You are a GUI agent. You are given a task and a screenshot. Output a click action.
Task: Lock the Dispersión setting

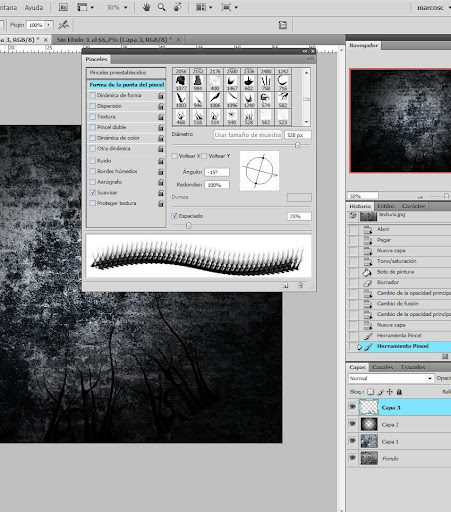(161, 106)
